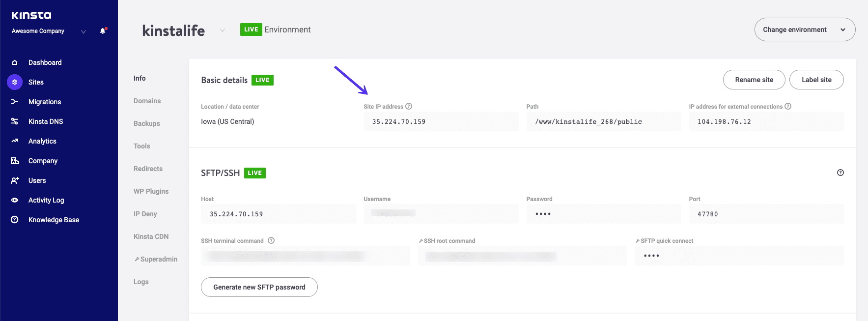
Task: Click the Migrations arrow icon
Action: pyautogui.click(x=15, y=102)
